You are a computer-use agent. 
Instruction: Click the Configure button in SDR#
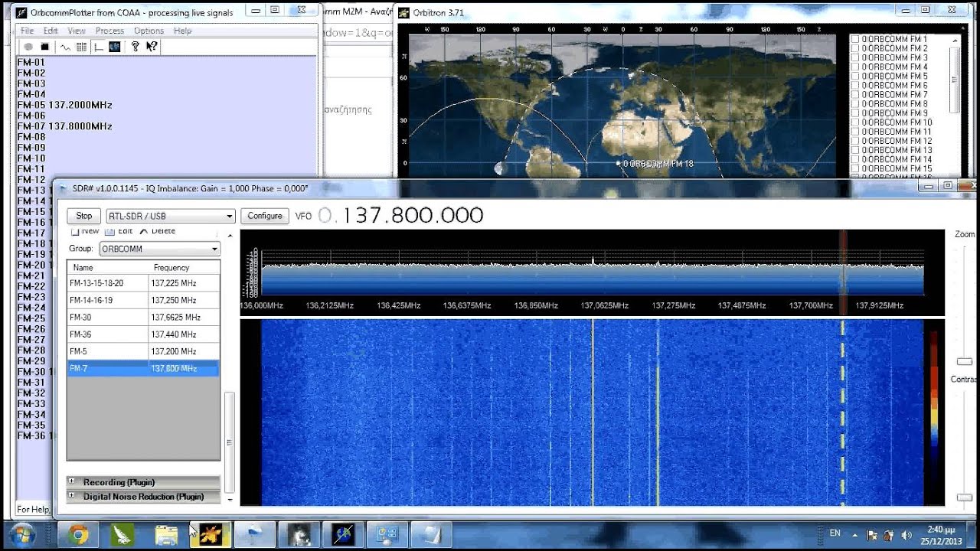[x=265, y=216]
